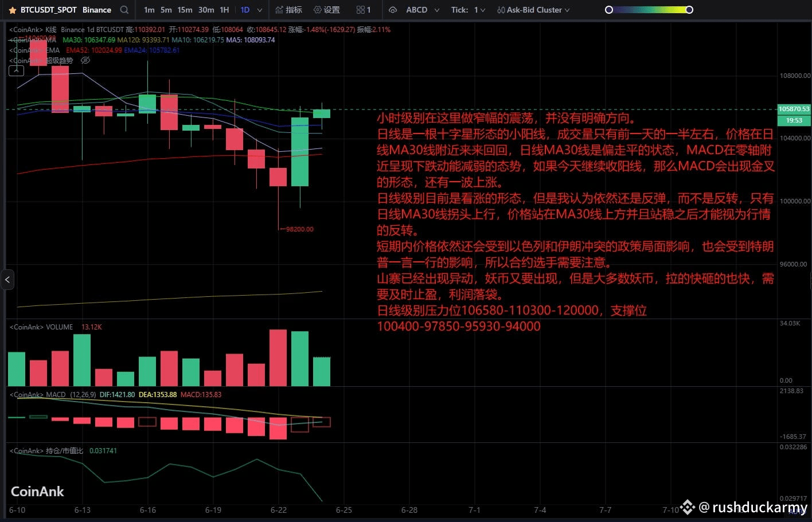Select the 30m timeframe
This screenshot has height=522, width=812.
[x=206, y=10]
